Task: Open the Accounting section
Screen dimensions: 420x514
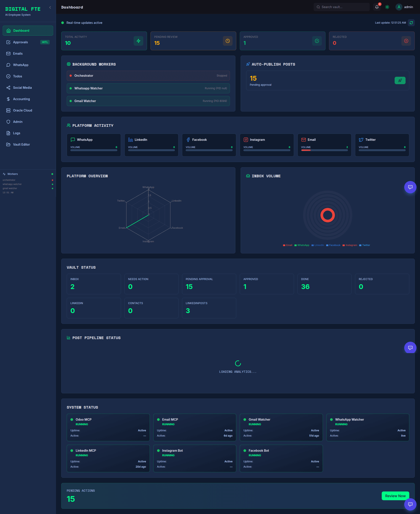Action: (28, 99)
